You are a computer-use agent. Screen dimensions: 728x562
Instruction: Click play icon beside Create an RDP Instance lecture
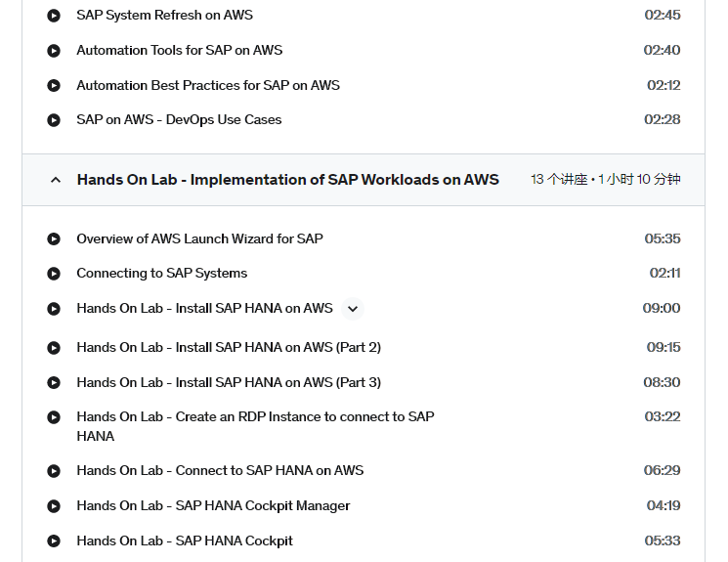pos(54,417)
